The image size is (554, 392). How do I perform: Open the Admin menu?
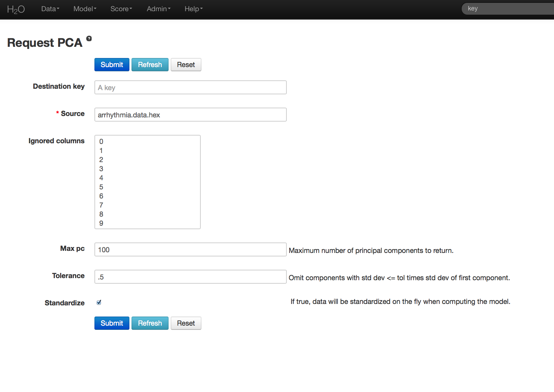[158, 9]
